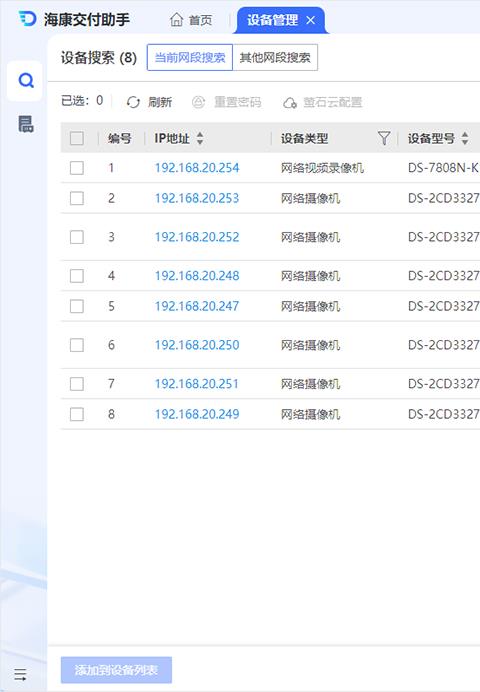480x692 pixels.
Task: Switch to 其他网段搜索 mode
Action: click(x=275, y=57)
